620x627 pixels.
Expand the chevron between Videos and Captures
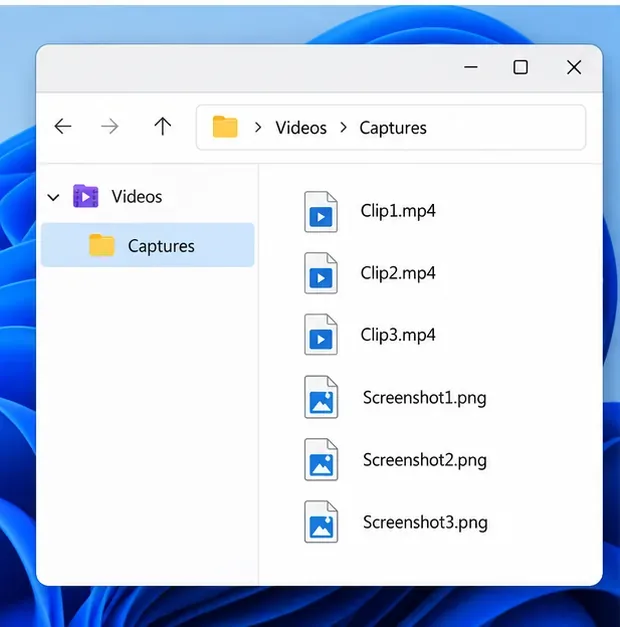pos(343,128)
